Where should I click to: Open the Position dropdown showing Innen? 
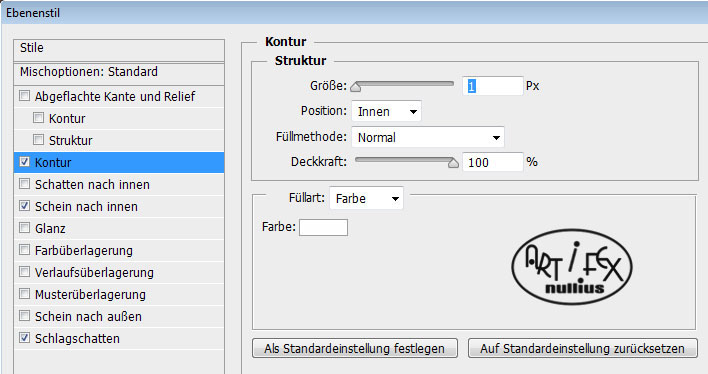[x=387, y=112]
